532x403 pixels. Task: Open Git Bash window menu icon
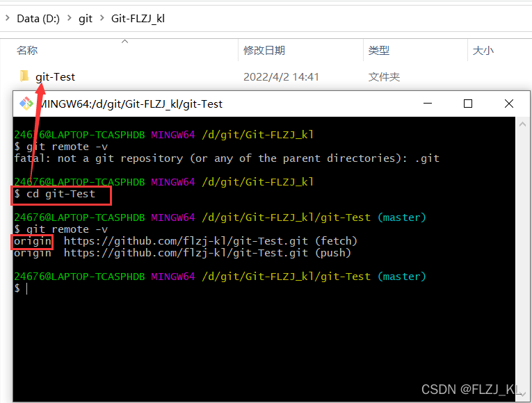[26, 104]
